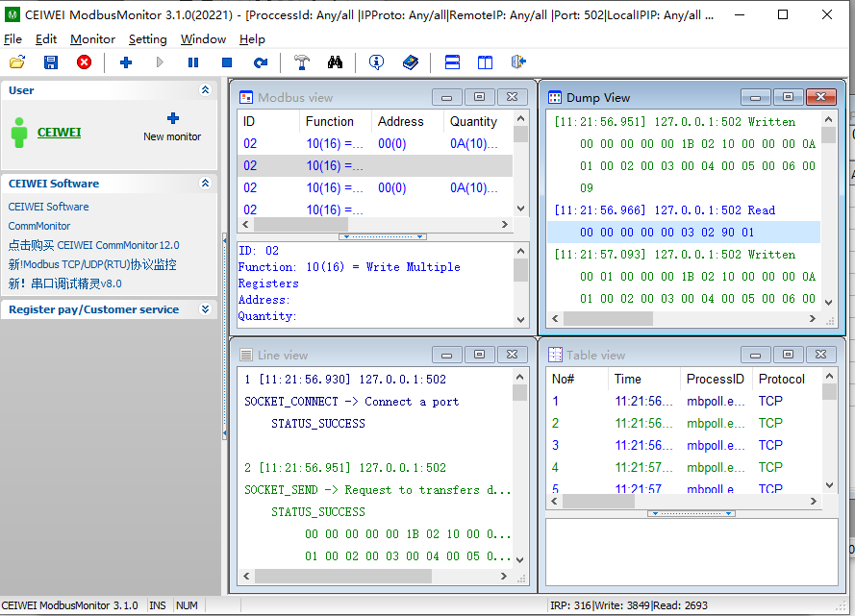Click the Table view window icon
Image resolution: width=855 pixels, height=616 pixels.
(x=555, y=356)
